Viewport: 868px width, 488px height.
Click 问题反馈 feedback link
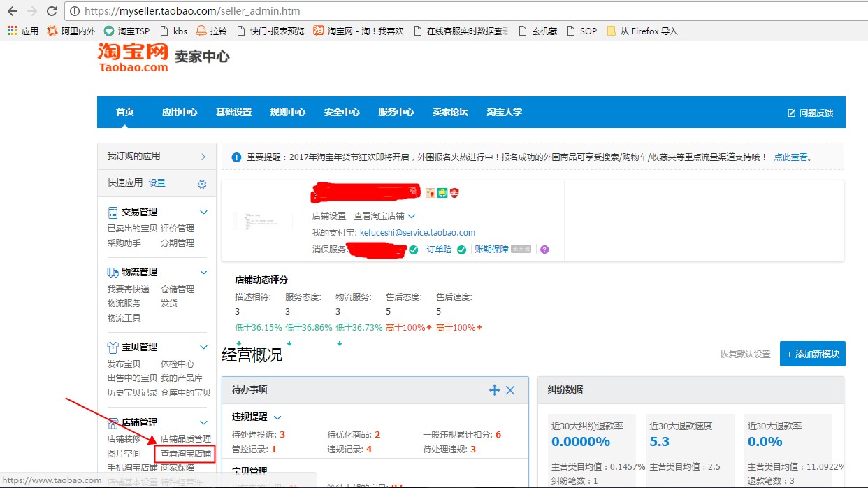point(811,113)
